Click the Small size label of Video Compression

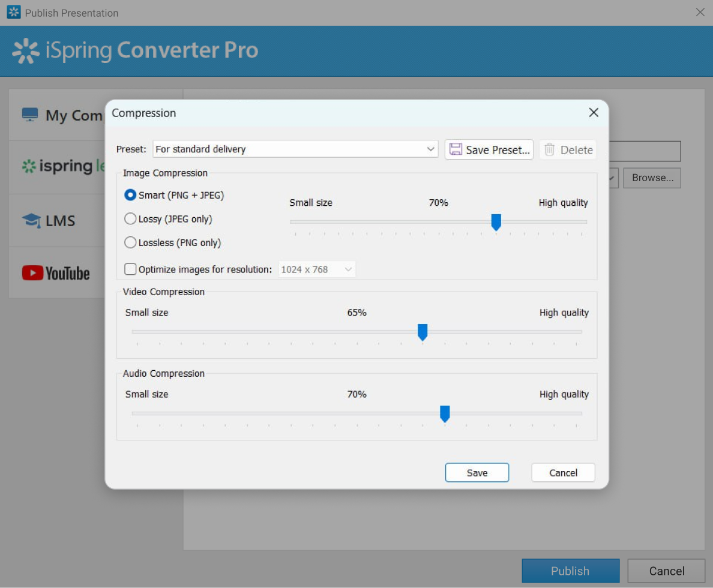point(146,313)
